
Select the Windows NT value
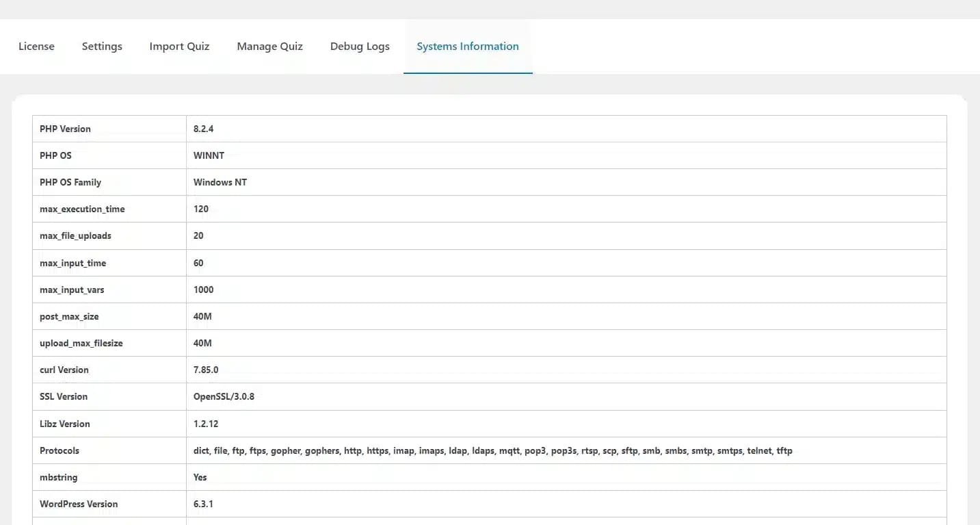click(220, 182)
